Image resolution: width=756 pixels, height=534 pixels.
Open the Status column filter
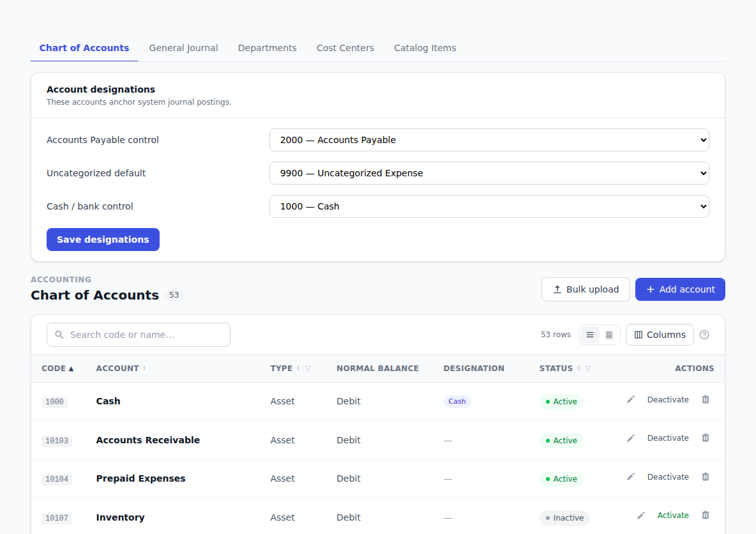point(587,369)
